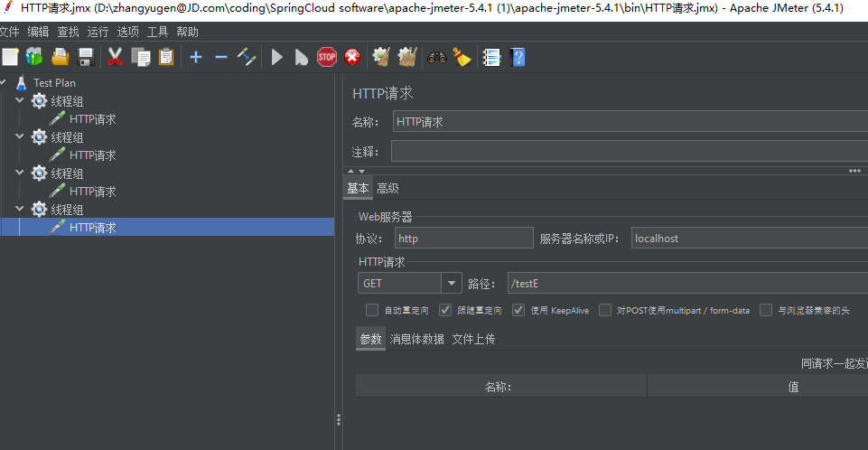Reset search with yellow brush icon
Image resolution: width=868 pixels, height=450 pixels.
[x=462, y=57]
